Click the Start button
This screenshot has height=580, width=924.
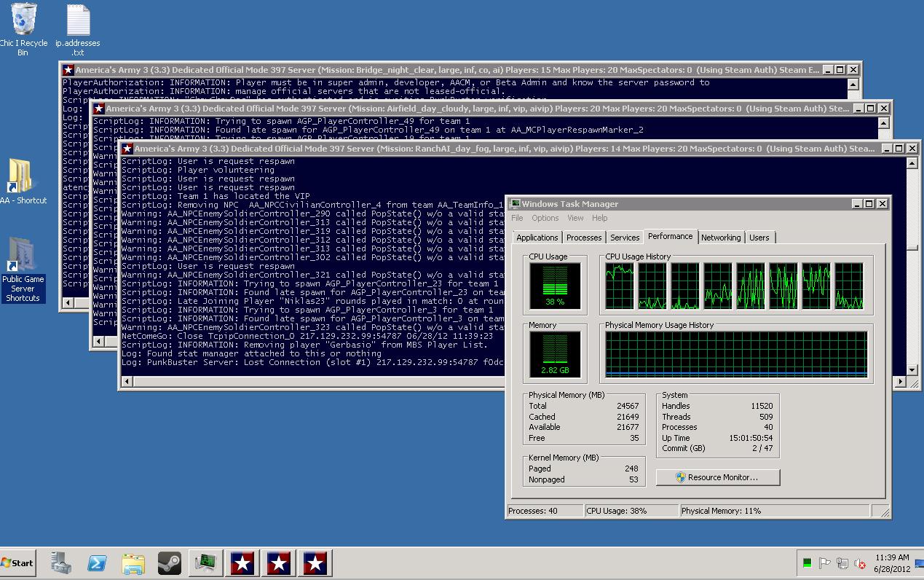pos(18,563)
